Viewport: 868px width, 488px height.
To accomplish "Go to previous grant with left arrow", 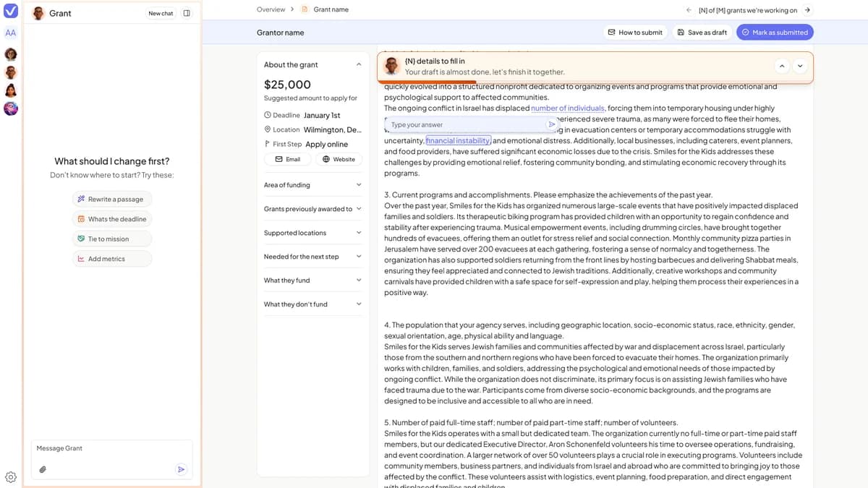I will point(689,10).
